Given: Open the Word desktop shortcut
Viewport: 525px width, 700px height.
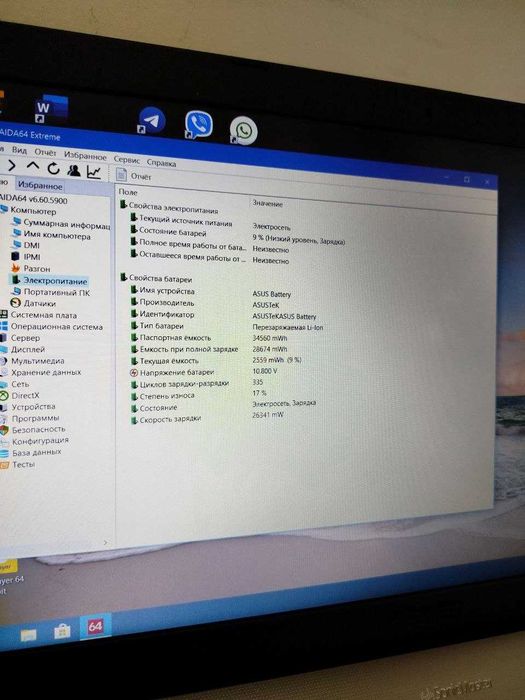Looking at the screenshot, I should pyautogui.click(x=51, y=108).
